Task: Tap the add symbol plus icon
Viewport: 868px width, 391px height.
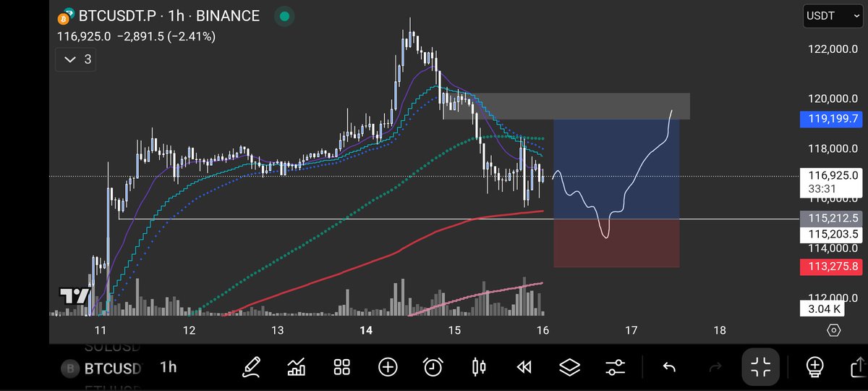Action: 388,367
